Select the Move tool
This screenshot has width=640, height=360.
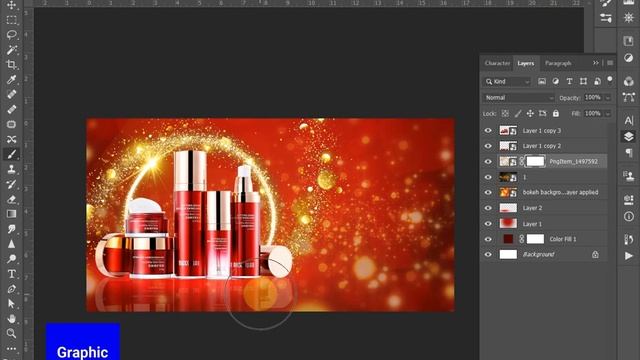[11, 5]
